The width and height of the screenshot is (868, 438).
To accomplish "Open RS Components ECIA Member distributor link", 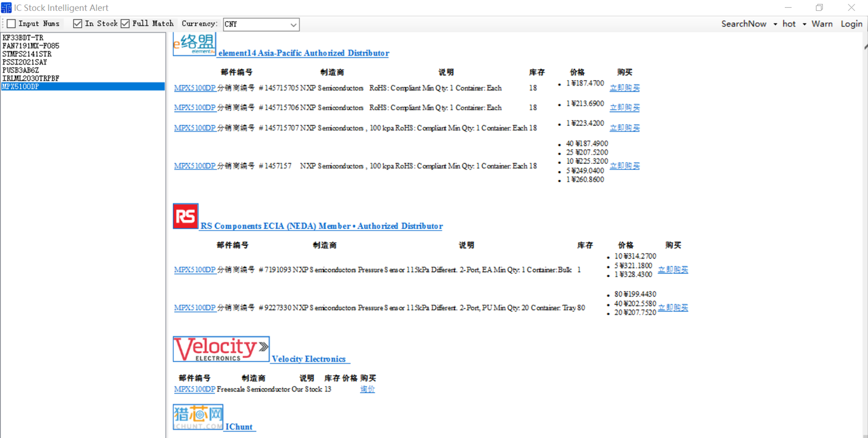I will 319,226.
